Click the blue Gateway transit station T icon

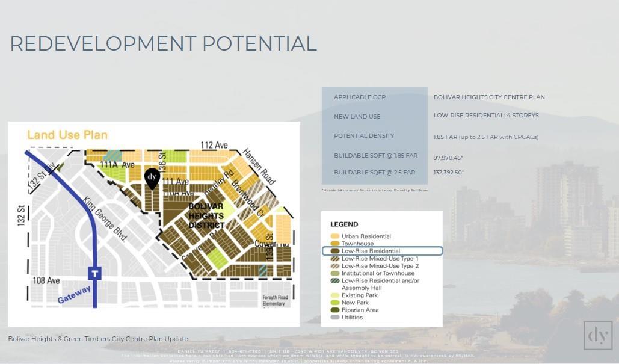tap(94, 273)
